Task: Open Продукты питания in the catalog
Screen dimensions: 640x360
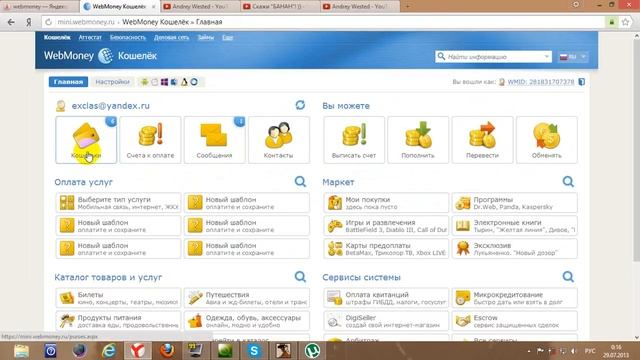Action: [x=118, y=321]
